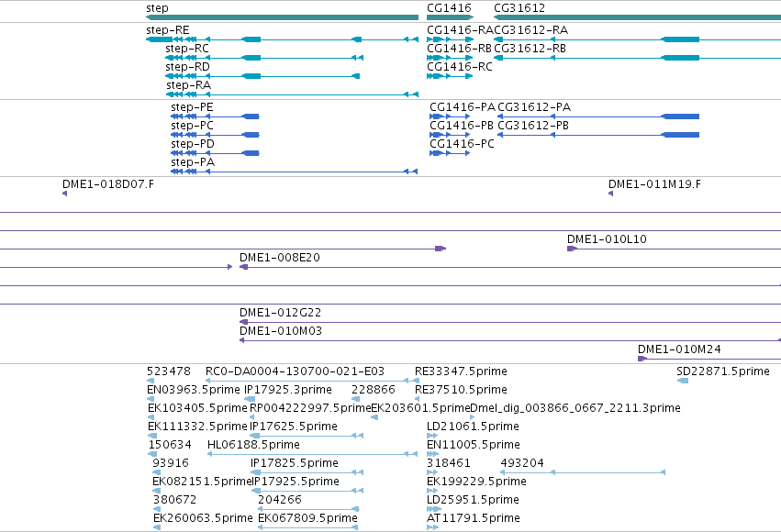The image size is (781, 532).
Task: Click the CG1416 gene arrow bar
Action: pos(450,17)
